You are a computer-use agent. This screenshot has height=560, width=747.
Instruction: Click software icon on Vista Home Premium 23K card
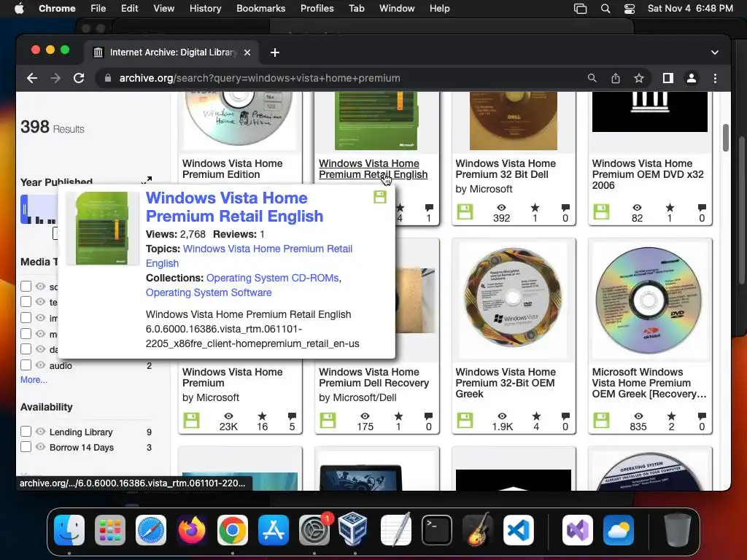[x=192, y=420]
